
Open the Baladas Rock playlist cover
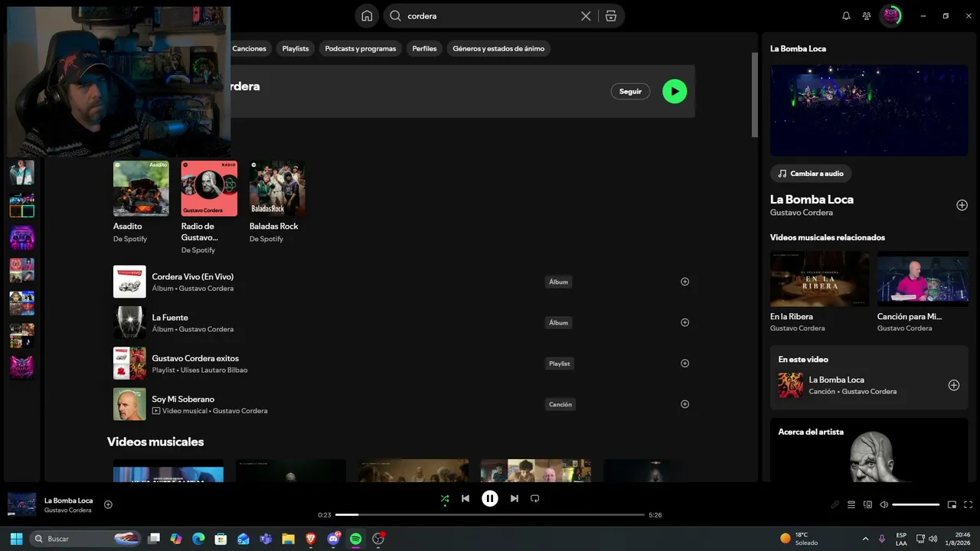click(x=277, y=188)
